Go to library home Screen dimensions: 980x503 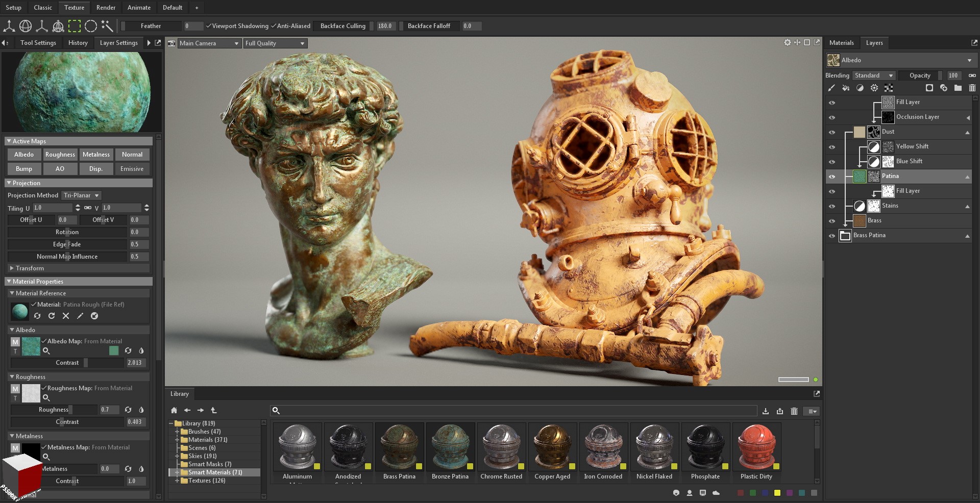pos(174,410)
